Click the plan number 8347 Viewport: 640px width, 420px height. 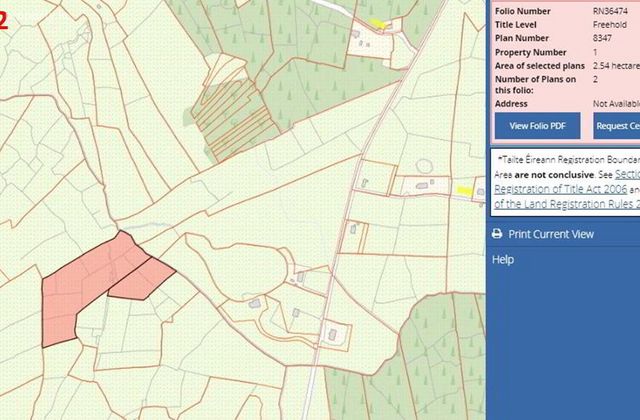(x=602, y=38)
